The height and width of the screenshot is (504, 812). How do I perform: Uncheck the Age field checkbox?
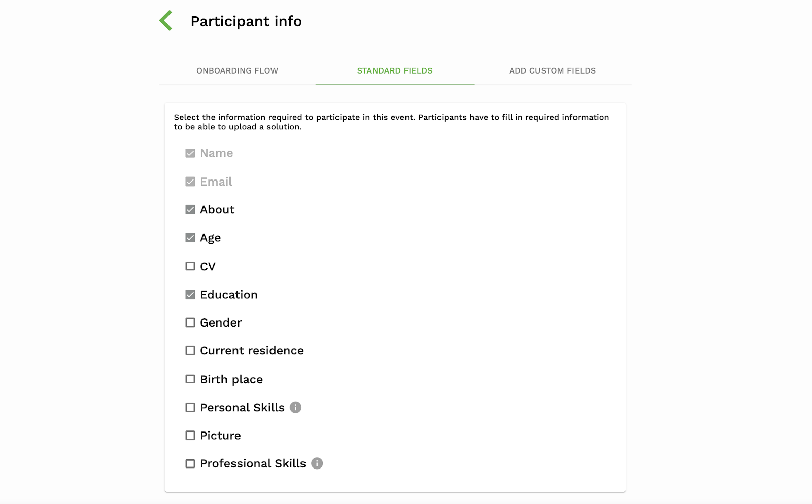coord(190,238)
